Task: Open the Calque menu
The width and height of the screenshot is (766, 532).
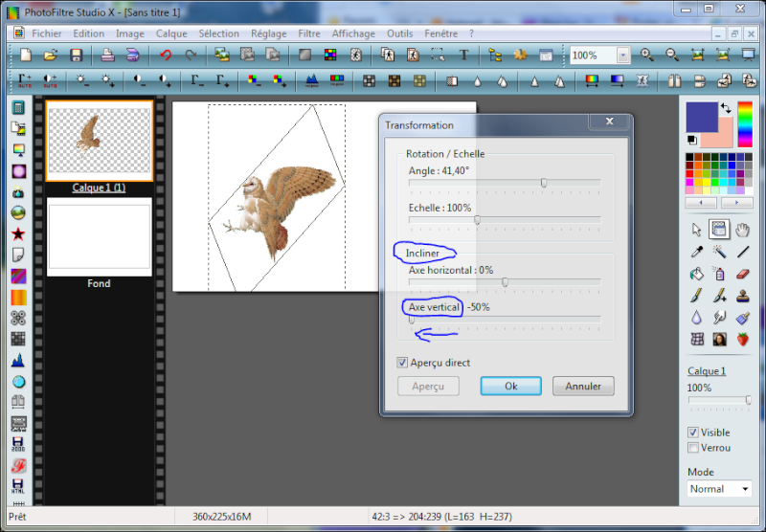Action: click(x=171, y=33)
